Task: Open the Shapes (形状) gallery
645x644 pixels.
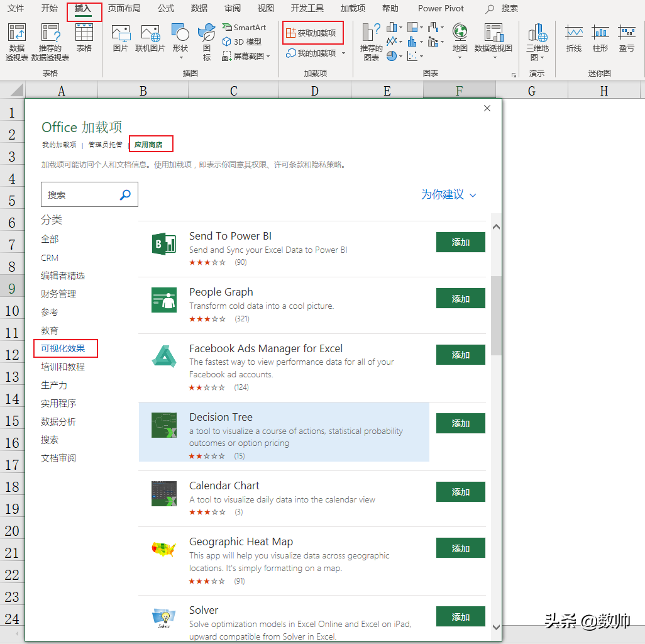Action: pyautogui.click(x=180, y=41)
